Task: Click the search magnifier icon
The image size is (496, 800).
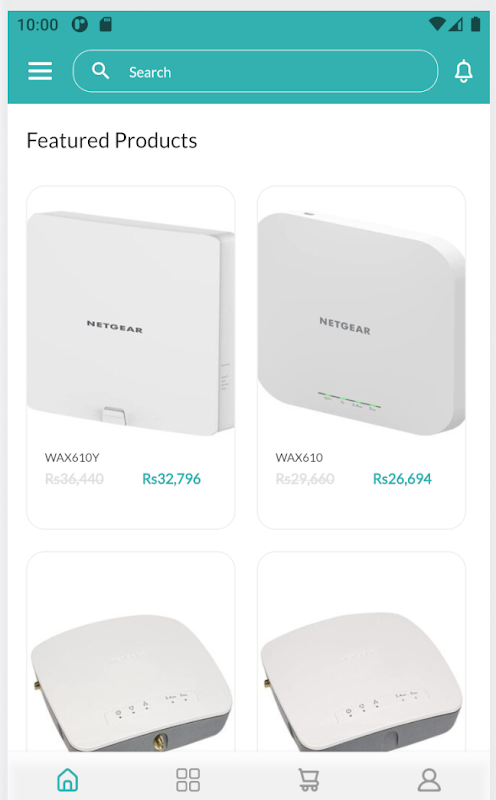Action: pyautogui.click(x=101, y=71)
